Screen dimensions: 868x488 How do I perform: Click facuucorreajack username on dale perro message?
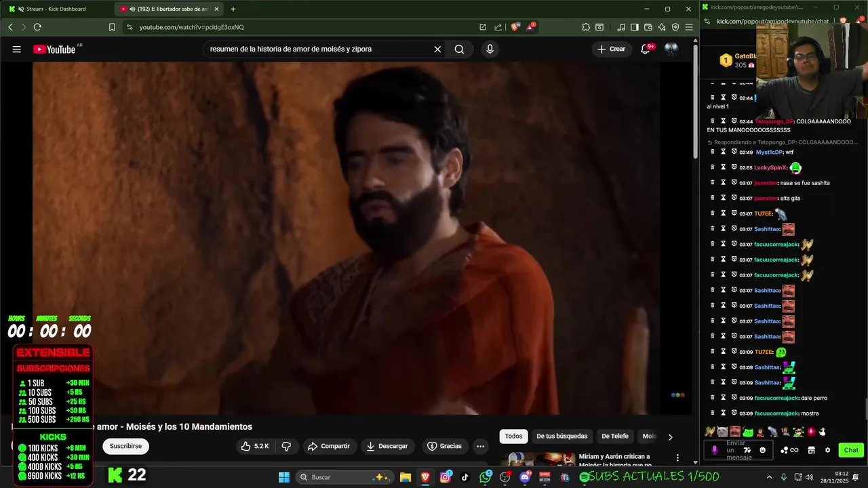[776, 398]
